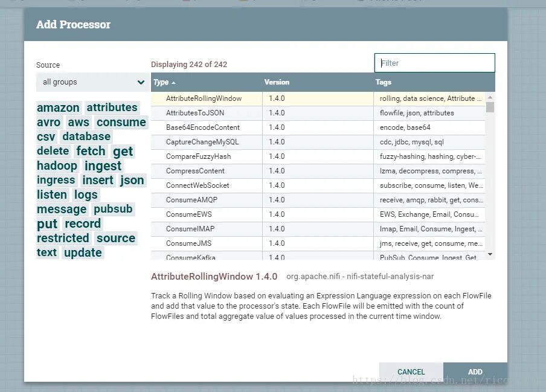Select the AttributeRollingWindow processor row
The height and width of the screenshot is (392, 546).
pos(318,98)
